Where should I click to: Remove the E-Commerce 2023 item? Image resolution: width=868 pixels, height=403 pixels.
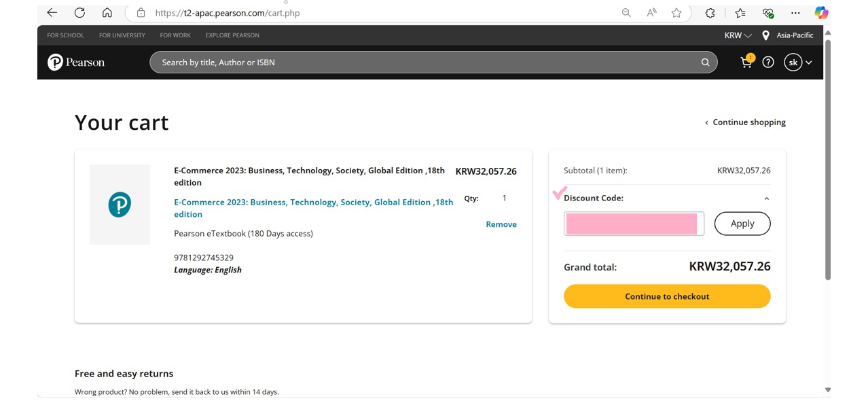click(x=501, y=224)
